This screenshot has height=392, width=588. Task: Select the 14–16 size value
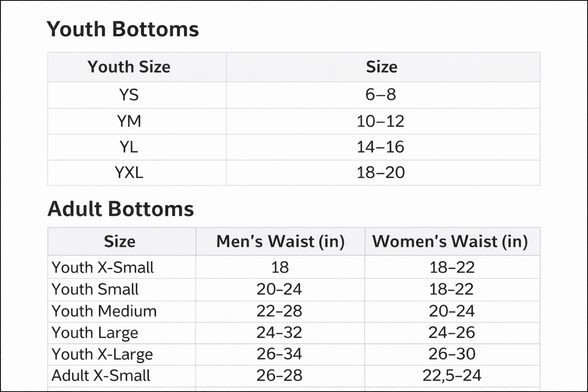pyautogui.click(x=381, y=147)
